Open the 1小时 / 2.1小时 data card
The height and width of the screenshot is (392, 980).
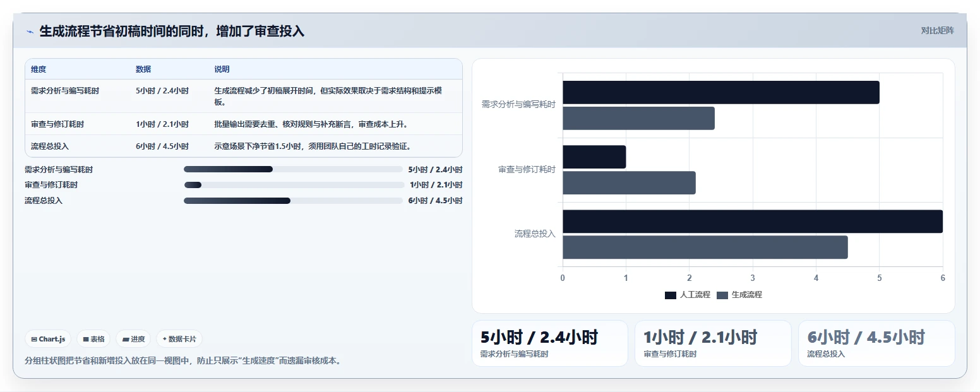[x=713, y=343]
